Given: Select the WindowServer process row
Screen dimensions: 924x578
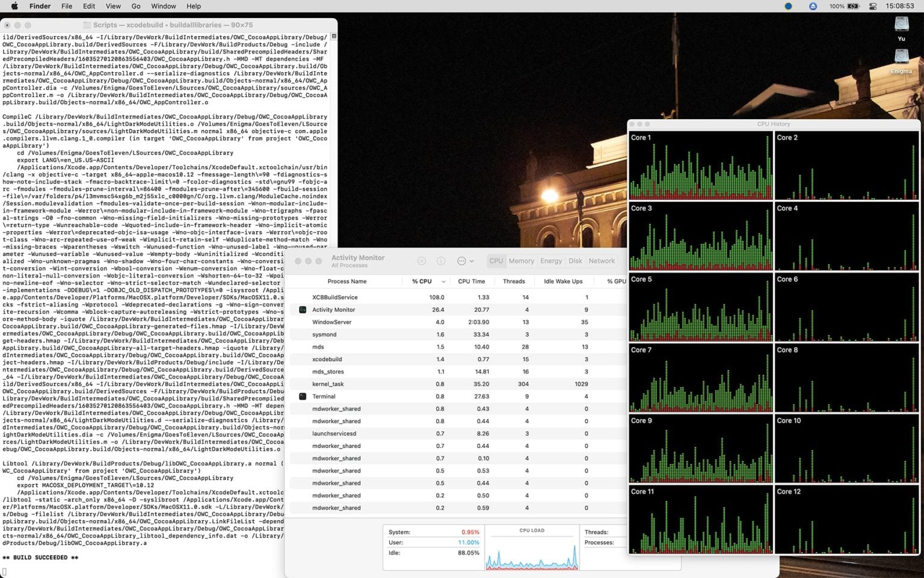Looking at the screenshot, I should 361,322.
